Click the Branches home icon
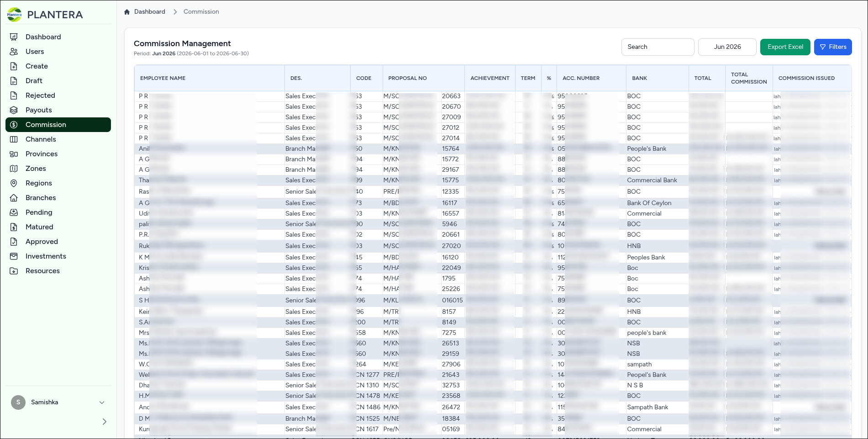 14,198
